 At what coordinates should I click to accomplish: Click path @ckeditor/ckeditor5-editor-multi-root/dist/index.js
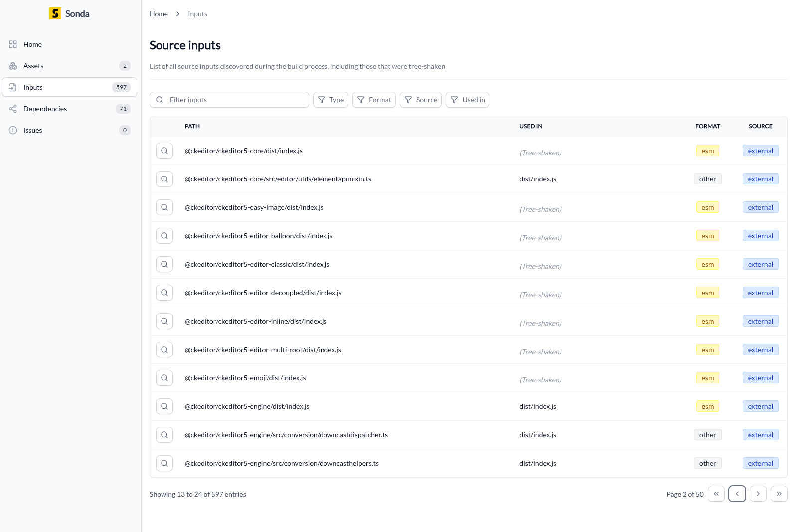click(263, 350)
